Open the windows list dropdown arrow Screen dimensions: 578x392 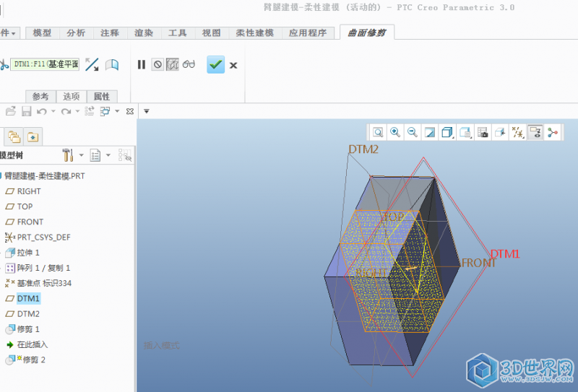[x=117, y=111]
